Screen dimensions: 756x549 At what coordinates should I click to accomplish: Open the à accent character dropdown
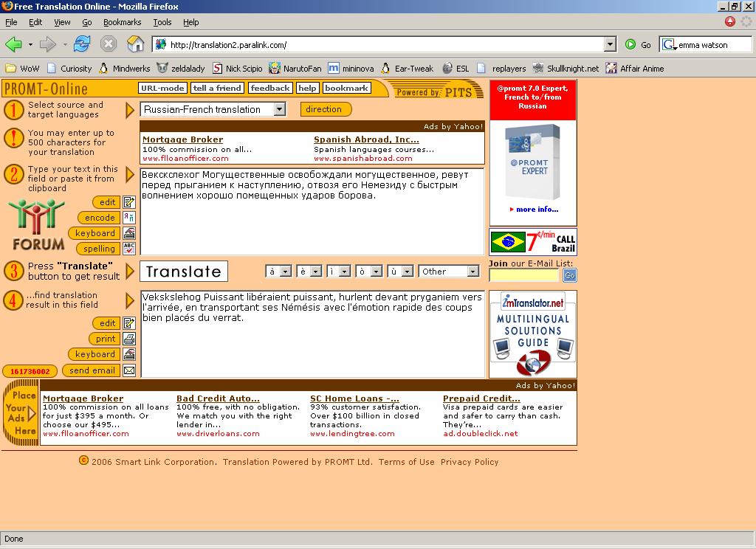pyautogui.click(x=286, y=272)
